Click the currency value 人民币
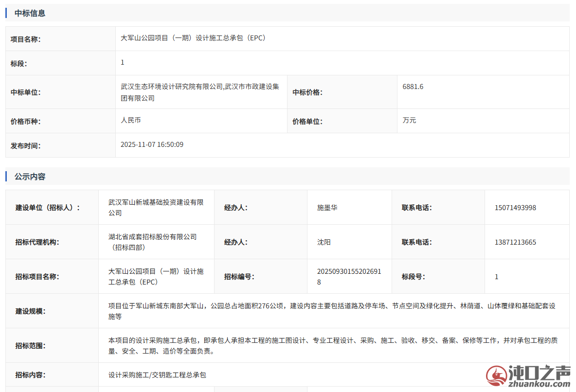The image size is (576, 392). [x=131, y=120]
